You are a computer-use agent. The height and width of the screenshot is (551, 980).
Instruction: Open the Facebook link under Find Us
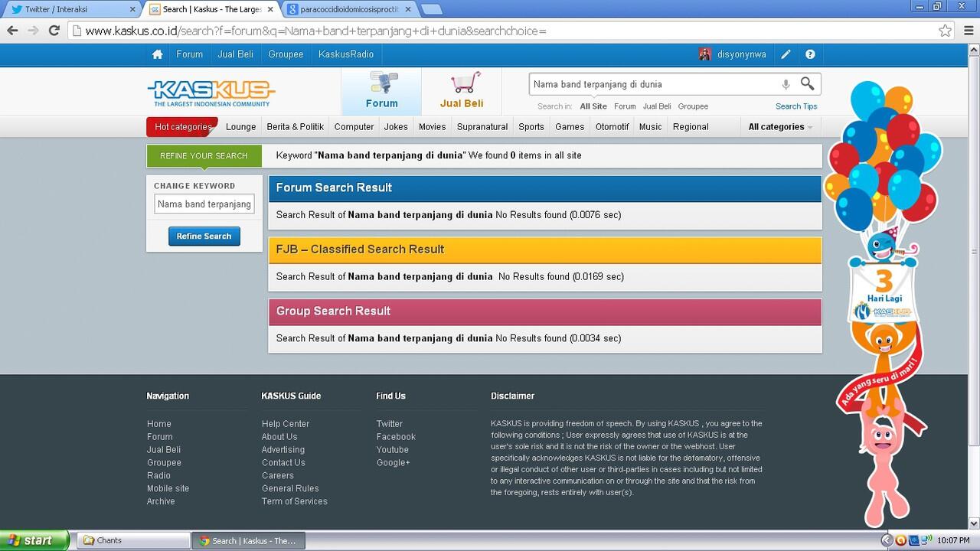click(396, 437)
